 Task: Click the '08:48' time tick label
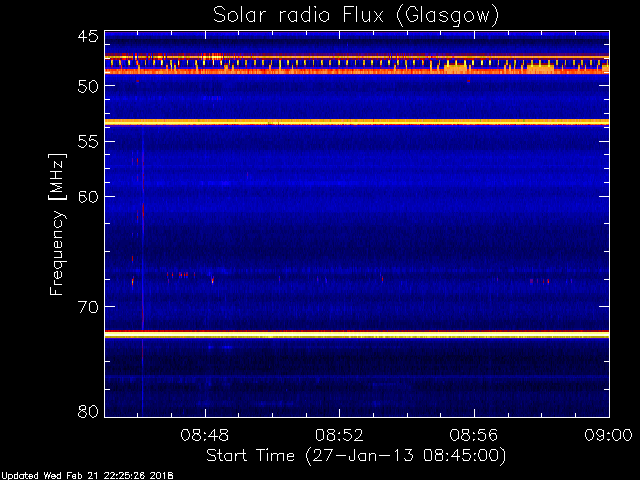point(204,435)
